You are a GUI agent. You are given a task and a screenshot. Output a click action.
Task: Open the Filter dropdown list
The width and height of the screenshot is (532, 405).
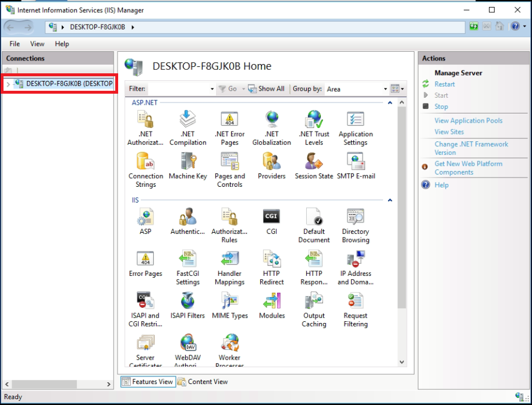pyautogui.click(x=212, y=89)
